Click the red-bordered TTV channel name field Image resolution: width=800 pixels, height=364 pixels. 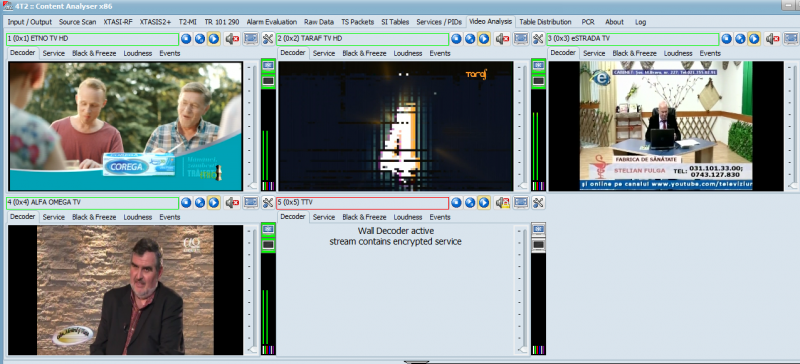(x=363, y=203)
